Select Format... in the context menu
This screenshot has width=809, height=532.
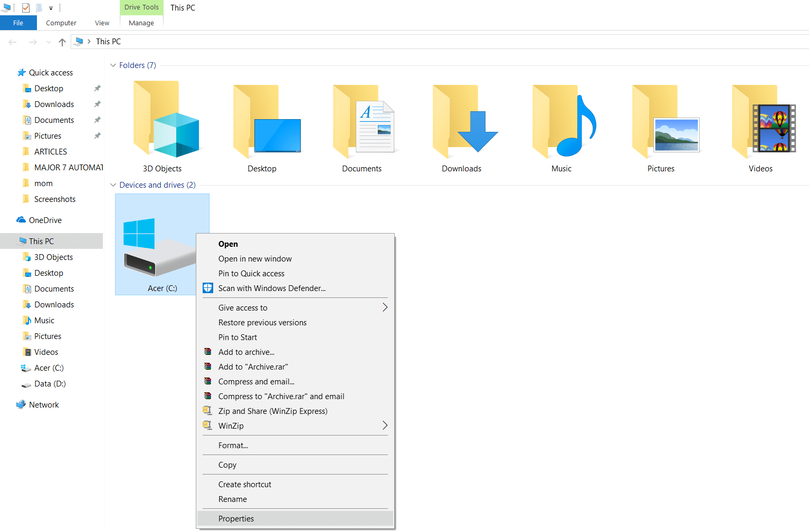233,446
